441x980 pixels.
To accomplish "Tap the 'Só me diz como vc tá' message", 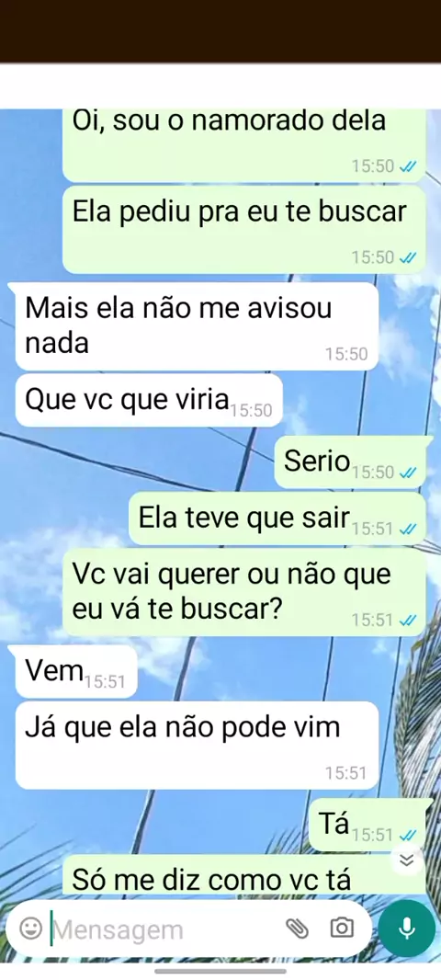I will pyautogui.click(x=244, y=876).
